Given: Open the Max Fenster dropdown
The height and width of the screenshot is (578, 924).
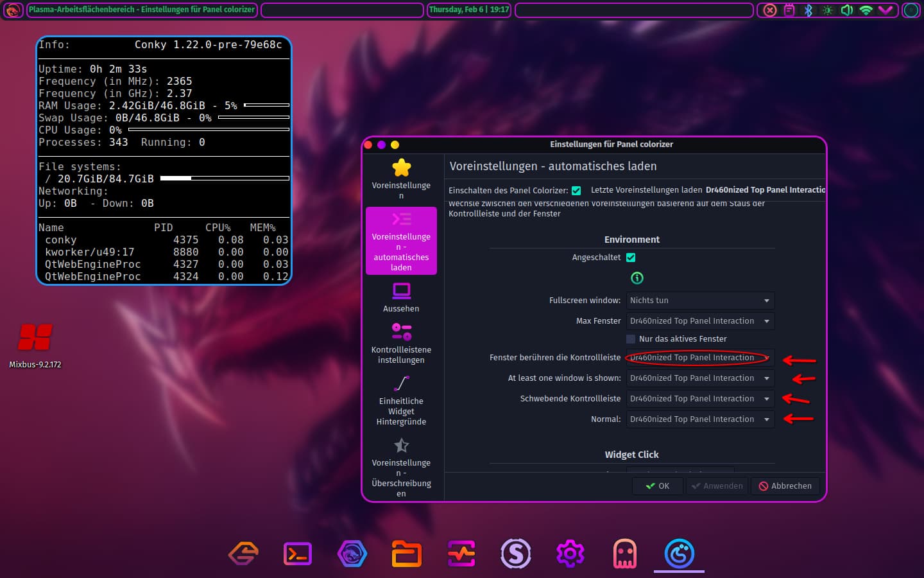Looking at the screenshot, I should pos(700,321).
